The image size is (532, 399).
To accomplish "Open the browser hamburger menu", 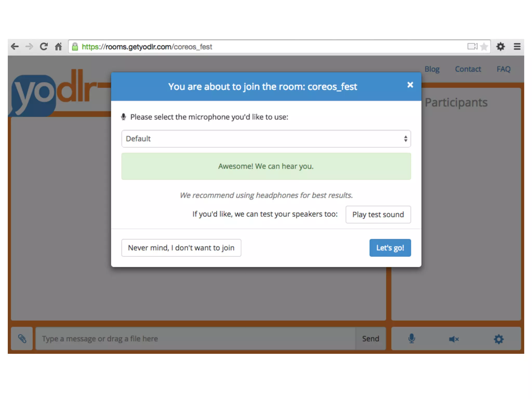I will (x=517, y=47).
